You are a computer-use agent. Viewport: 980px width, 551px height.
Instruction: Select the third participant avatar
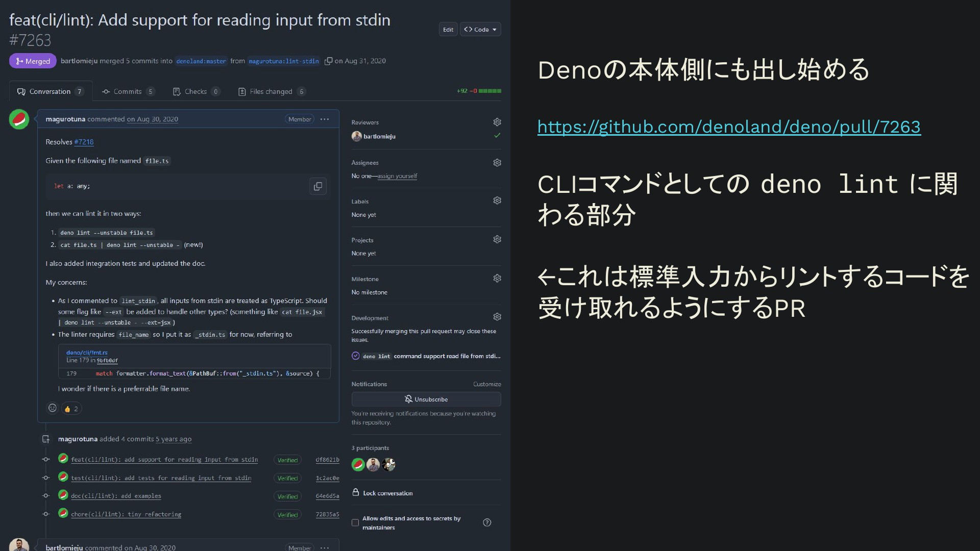388,465
